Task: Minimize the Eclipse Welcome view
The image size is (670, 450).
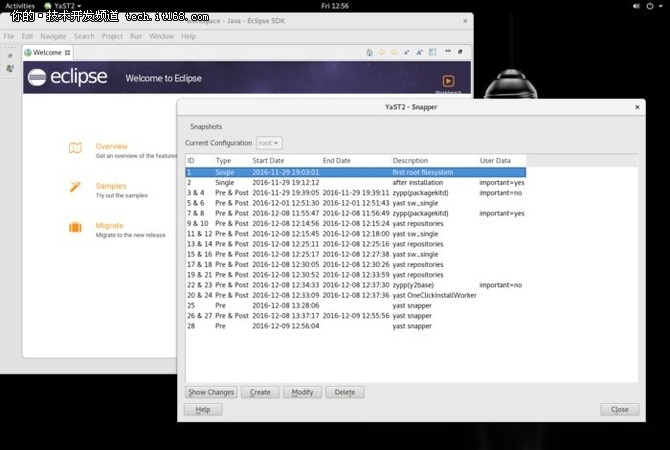Action: 448,51
